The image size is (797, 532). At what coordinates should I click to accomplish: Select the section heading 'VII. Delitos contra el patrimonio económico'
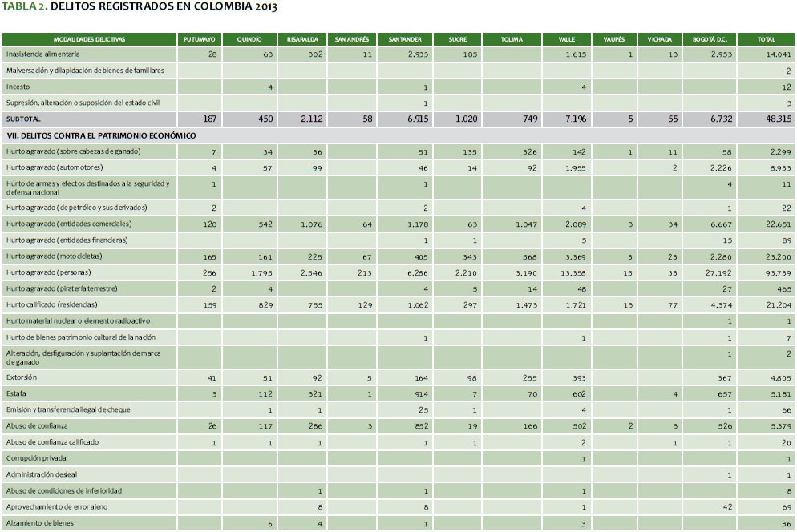(x=101, y=135)
